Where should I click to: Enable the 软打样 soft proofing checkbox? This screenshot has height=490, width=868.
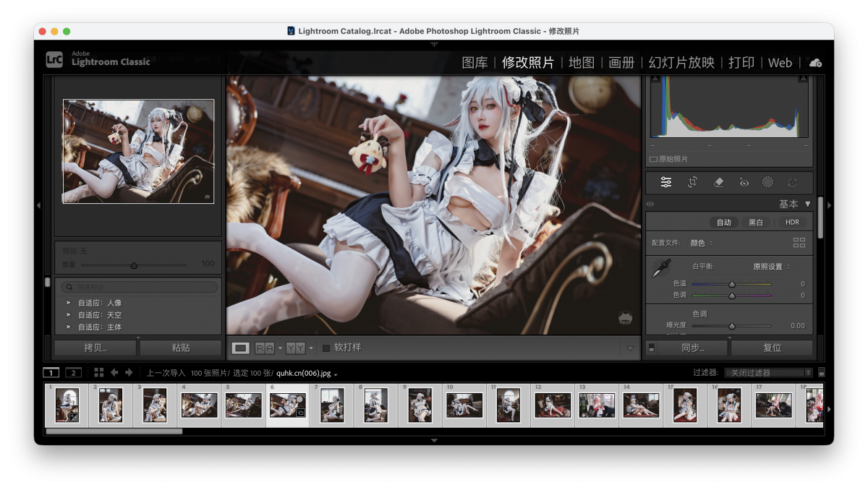[326, 348]
